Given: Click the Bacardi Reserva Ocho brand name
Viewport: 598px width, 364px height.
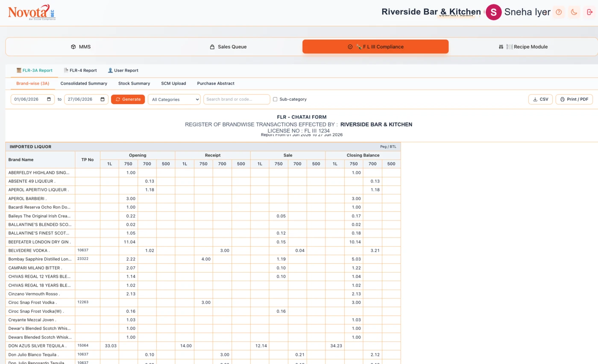Looking at the screenshot, I should pyautogui.click(x=39, y=207).
